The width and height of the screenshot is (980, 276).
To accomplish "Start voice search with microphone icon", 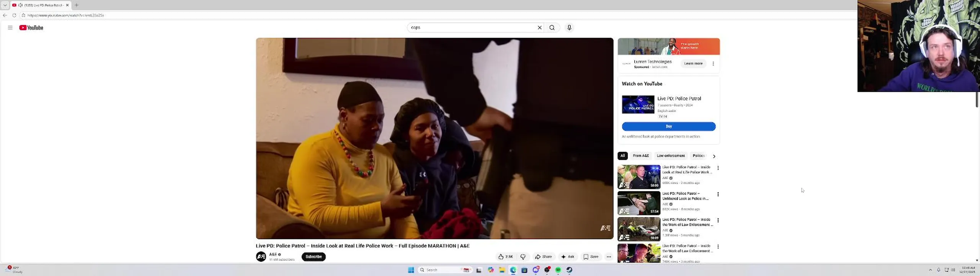I will pos(569,28).
